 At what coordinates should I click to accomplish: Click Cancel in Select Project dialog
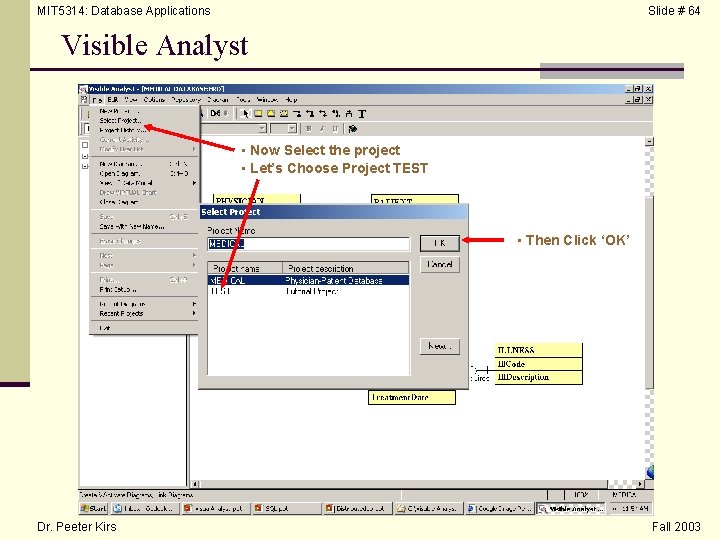(439, 264)
